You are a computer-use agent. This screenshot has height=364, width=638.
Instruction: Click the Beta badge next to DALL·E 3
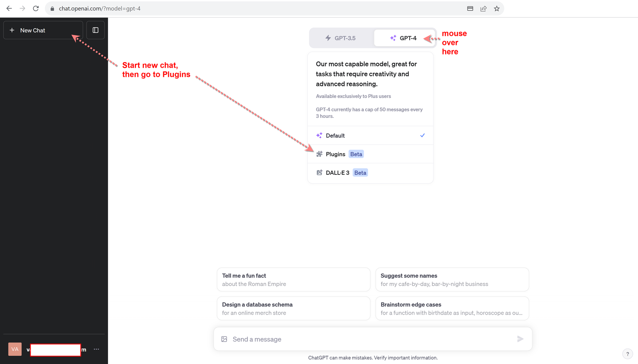tap(360, 172)
